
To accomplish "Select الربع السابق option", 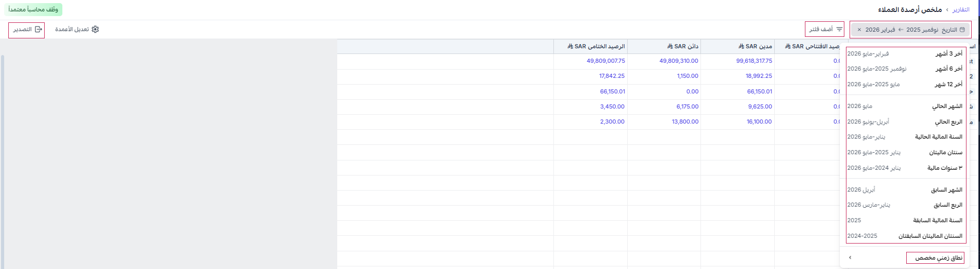I will click(x=905, y=205).
